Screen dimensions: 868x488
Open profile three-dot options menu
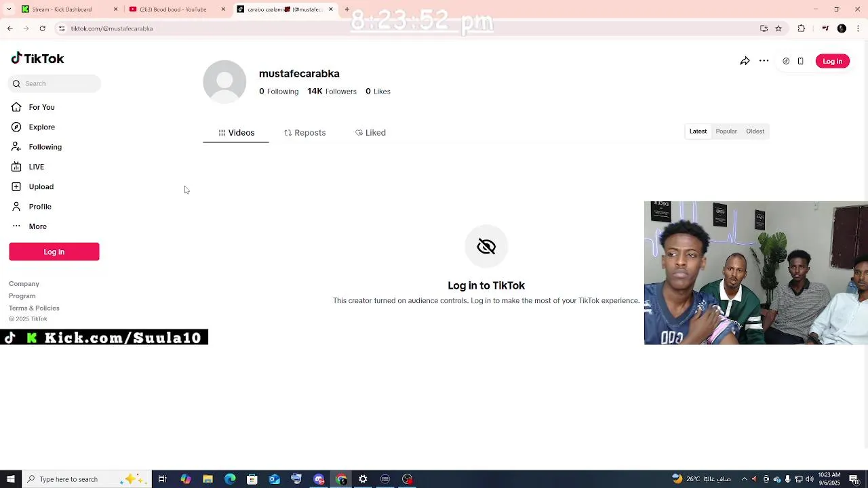764,61
